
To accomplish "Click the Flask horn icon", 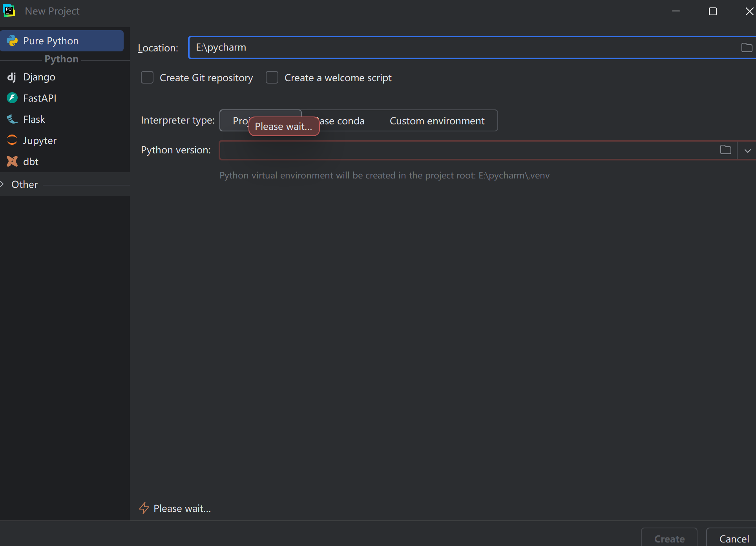I will click(12, 119).
